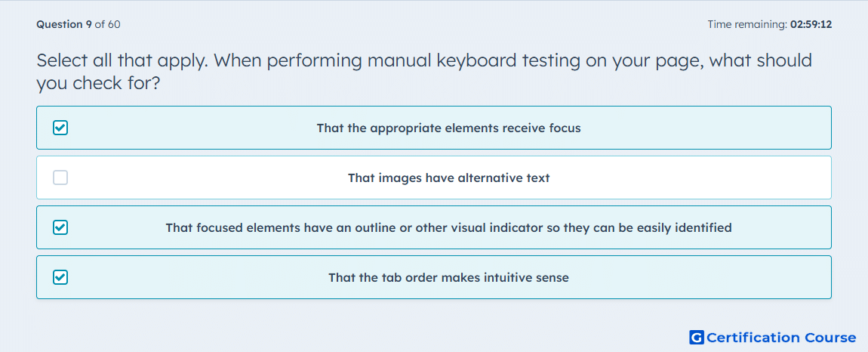This screenshot has height=352, width=868.
Task: Click the 'Select all that apply' instruction text
Action: click(121, 60)
